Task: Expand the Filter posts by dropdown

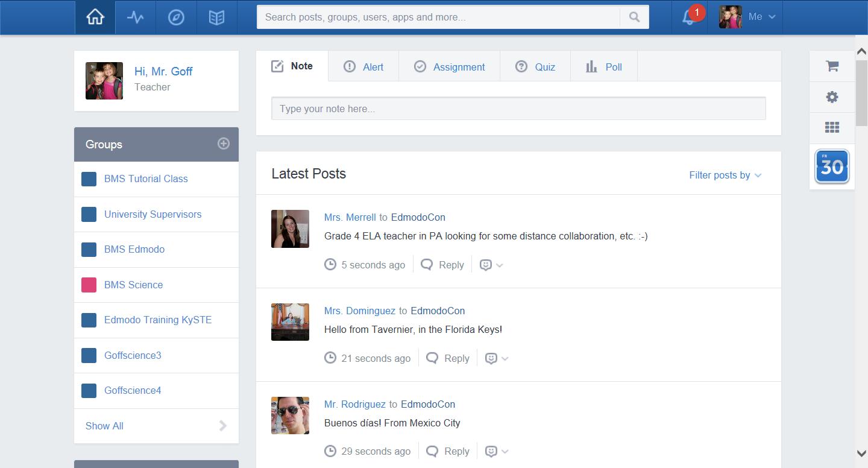Action: point(725,175)
